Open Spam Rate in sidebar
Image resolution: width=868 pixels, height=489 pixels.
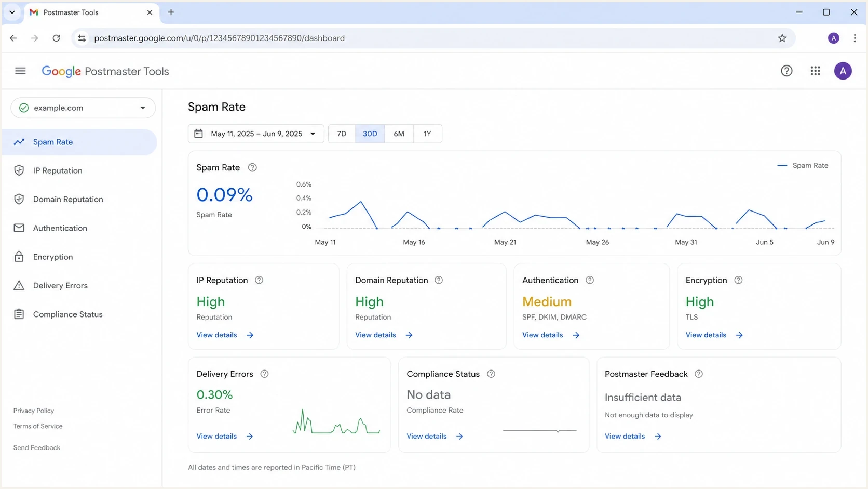click(x=79, y=142)
